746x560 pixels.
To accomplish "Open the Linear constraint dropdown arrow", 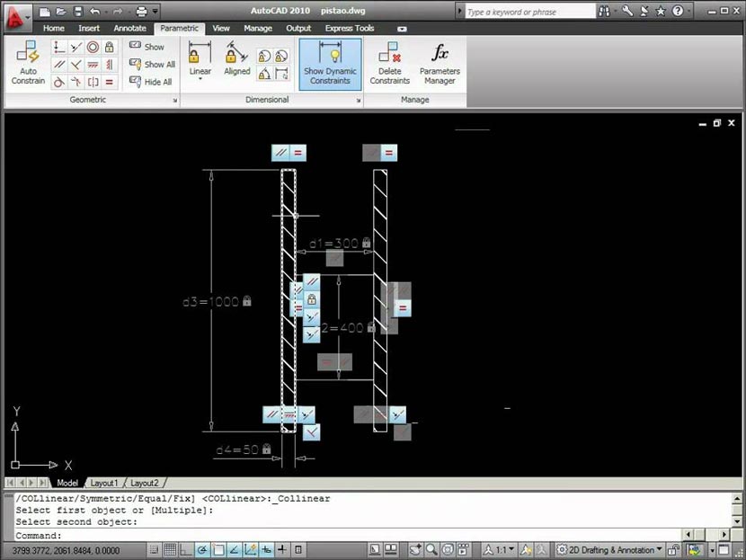I will coord(200,78).
